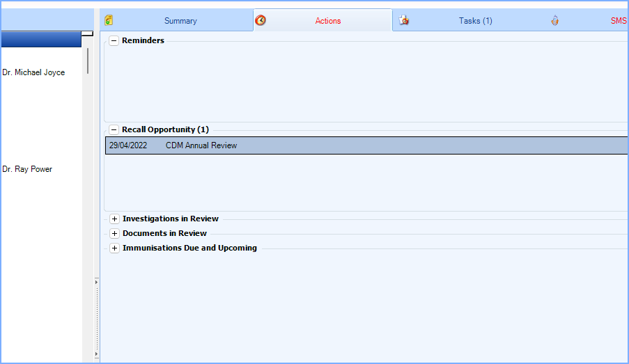Choose Dr. Michael Joyce in the left panel
The width and height of the screenshot is (629, 364).
pyautogui.click(x=33, y=72)
